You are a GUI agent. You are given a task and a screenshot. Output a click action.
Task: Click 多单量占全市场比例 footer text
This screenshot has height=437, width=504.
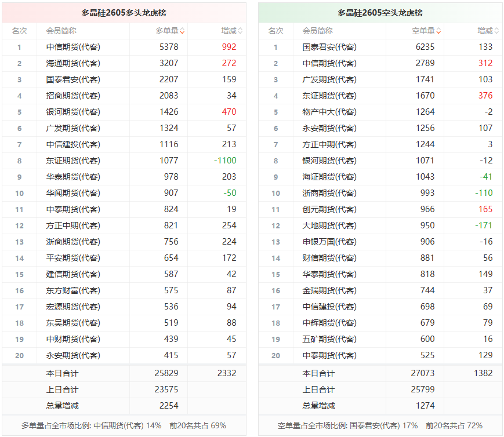[x=124, y=426]
